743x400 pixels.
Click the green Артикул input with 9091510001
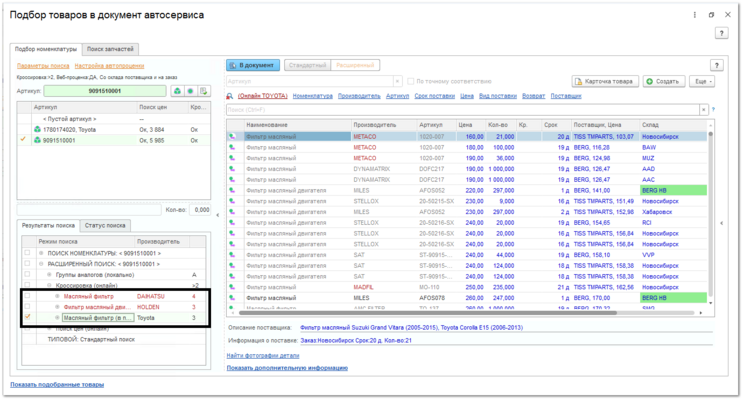click(105, 91)
